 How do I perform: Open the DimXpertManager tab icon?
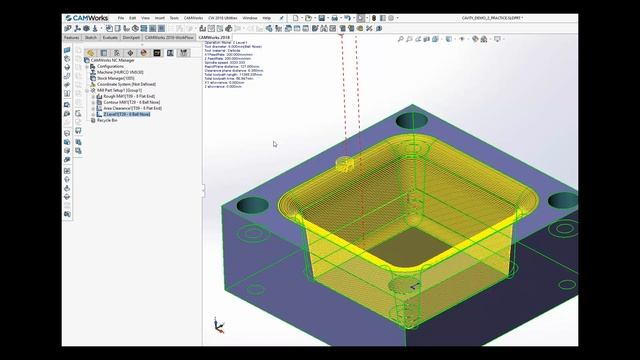[130, 53]
